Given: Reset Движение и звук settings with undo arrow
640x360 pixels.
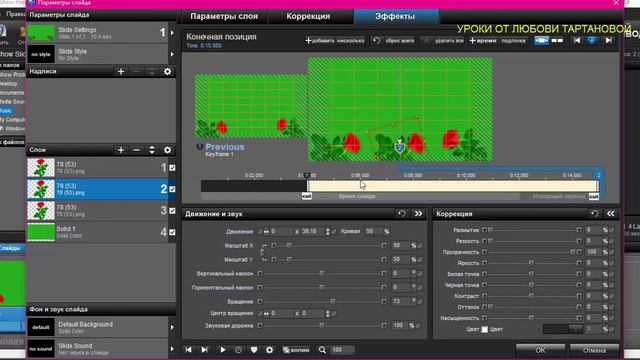Looking at the screenshot, I should [x=402, y=213].
